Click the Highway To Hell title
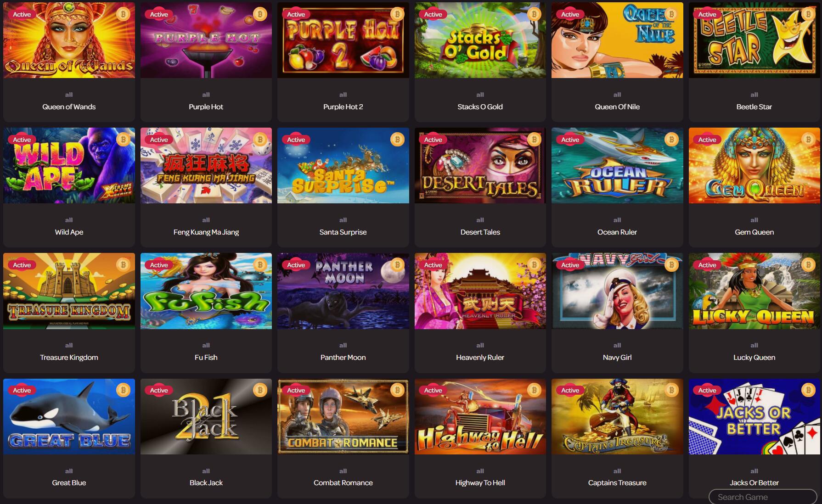822x504 pixels. [x=480, y=483]
